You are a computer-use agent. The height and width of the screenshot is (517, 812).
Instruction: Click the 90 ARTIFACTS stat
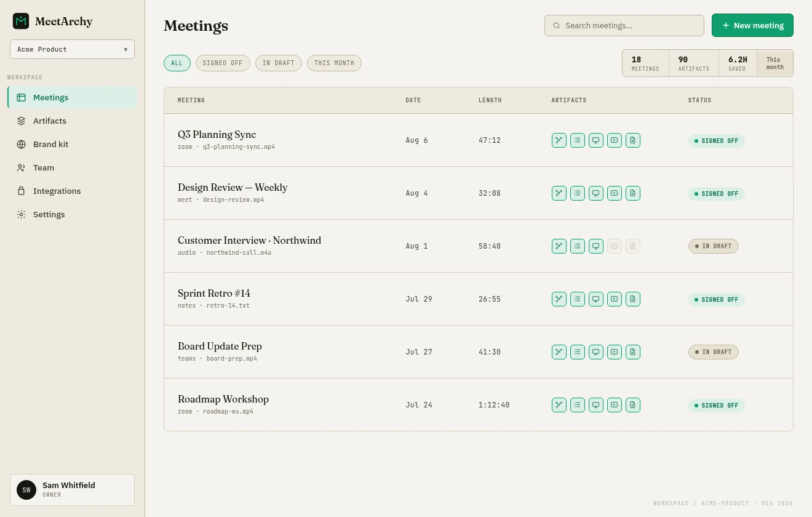[x=694, y=63]
